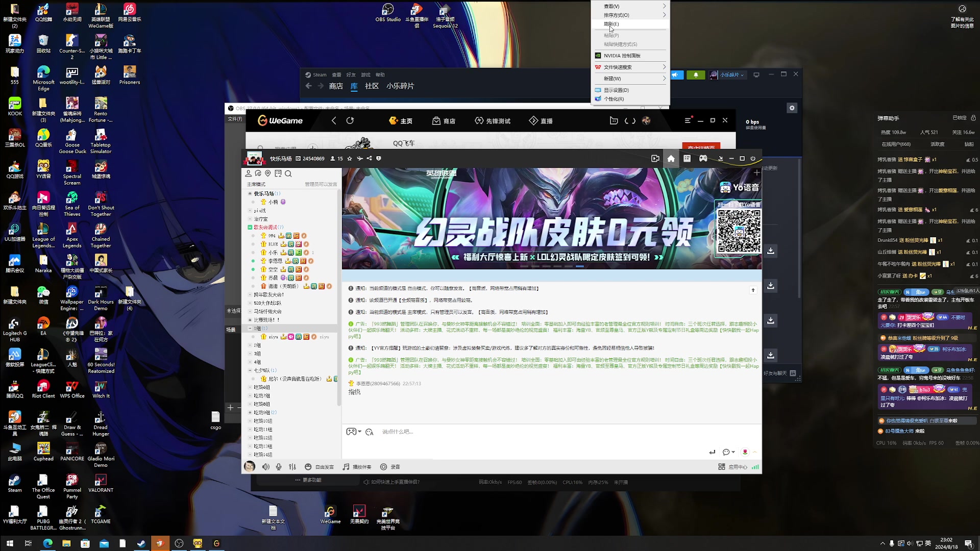Open the Steam downloads settings gear

792,108
